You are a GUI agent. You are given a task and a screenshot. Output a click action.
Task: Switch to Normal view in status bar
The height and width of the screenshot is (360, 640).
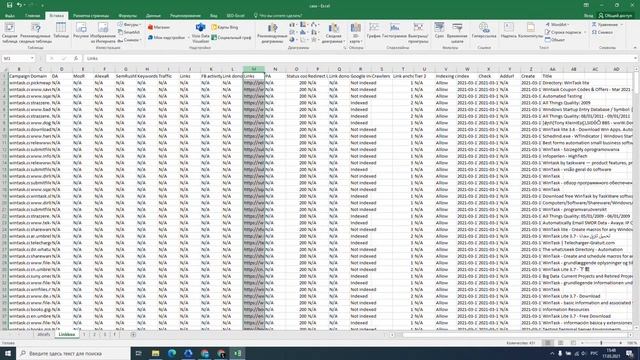click(x=548, y=343)
